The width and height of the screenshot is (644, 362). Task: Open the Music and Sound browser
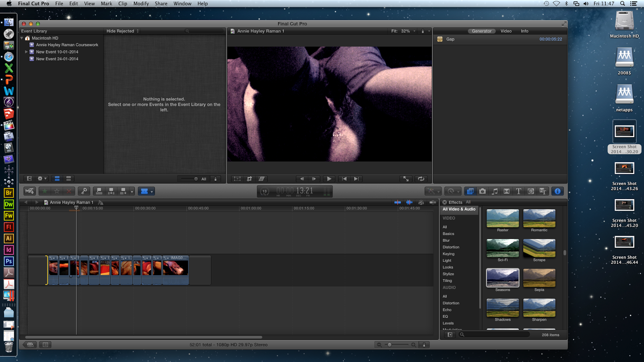pos(495,191)
